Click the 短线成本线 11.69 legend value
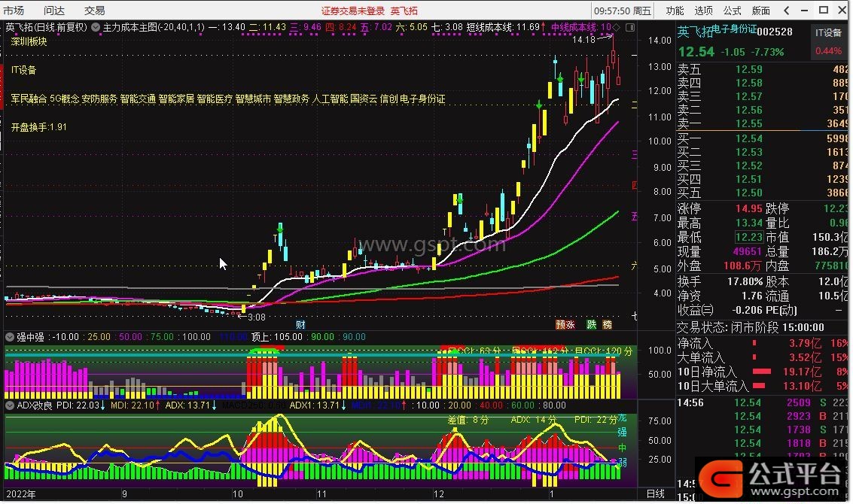The height and width of the screenshot is (504, 853). coord(528,26)
